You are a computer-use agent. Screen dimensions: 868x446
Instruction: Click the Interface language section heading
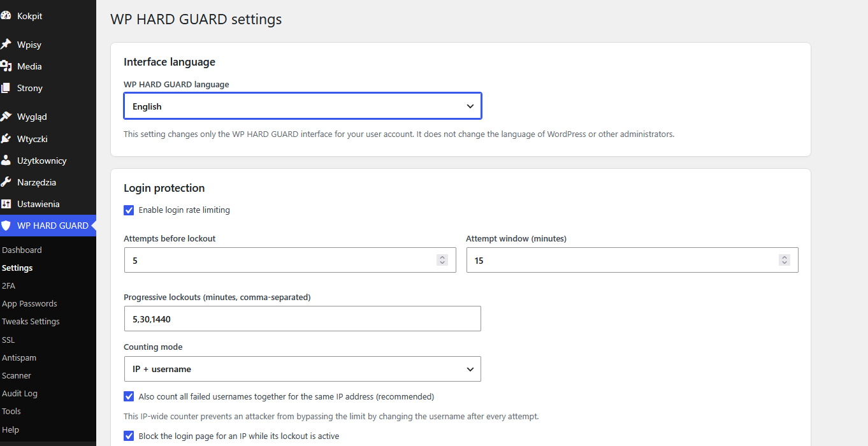[x=170, y=62]
